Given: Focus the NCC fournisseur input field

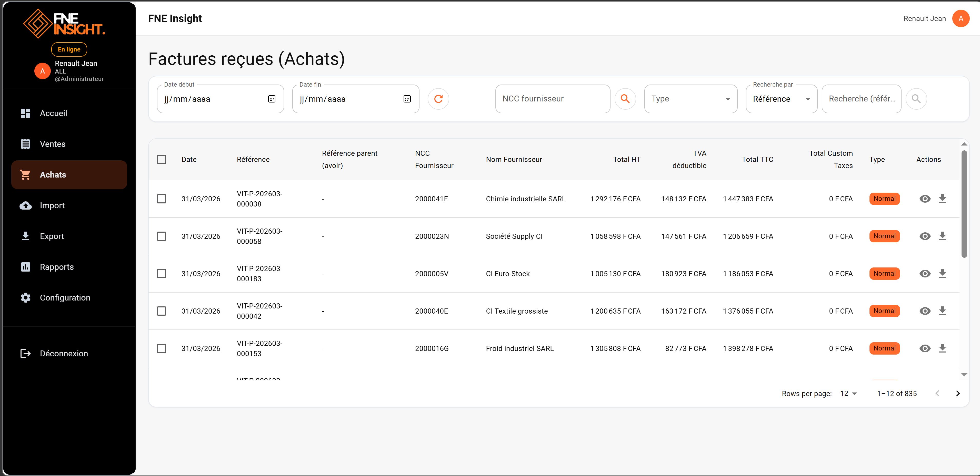Looking at the screenshot, I should click(552, 99).
